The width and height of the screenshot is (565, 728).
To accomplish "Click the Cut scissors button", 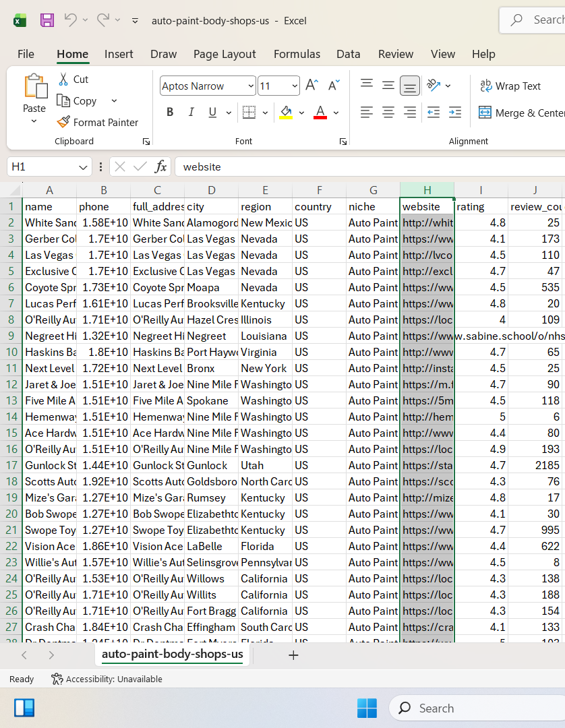I will click(73, 80).
